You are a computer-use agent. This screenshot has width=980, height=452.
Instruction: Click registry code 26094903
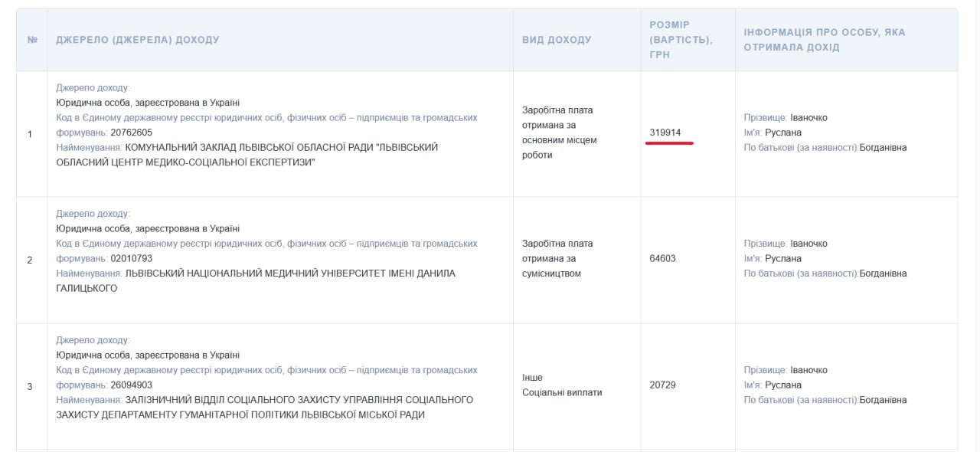click(x=132, y=385)
